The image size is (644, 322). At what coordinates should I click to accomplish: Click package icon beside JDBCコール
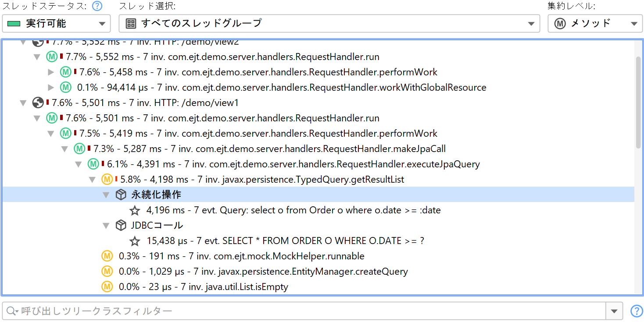point(121,226)
